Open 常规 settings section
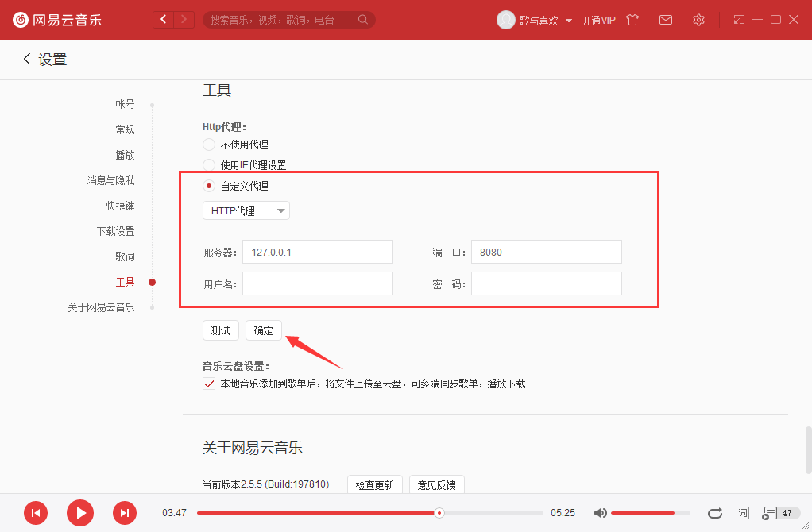 click(x=125, y=129)
